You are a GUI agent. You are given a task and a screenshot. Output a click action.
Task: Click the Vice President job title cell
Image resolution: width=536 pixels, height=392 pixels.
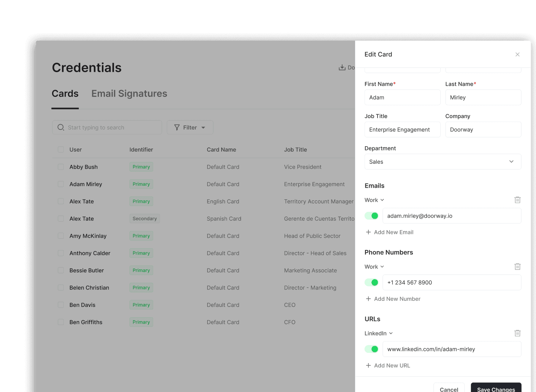pyautogui.click(x=303, y=167)
